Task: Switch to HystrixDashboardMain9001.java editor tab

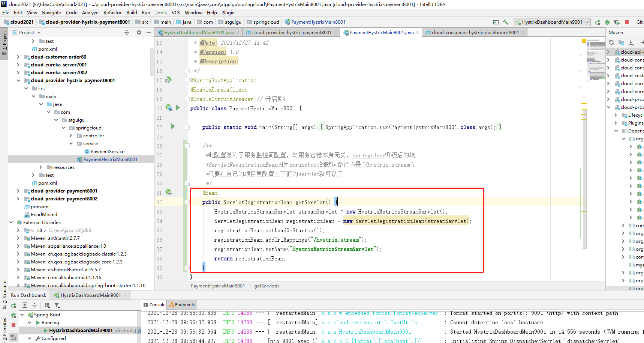Action: point(199,33)
